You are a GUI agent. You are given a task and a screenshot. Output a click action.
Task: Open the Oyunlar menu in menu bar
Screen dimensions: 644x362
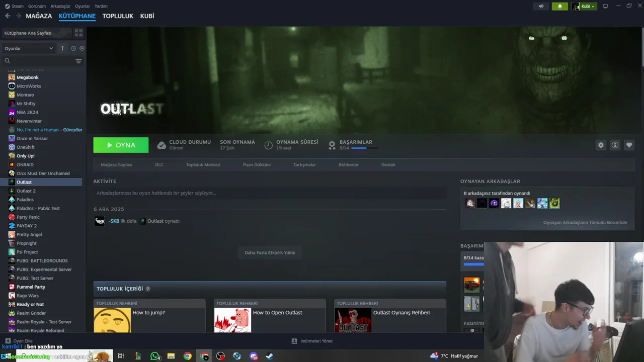pyautogui.click(x=83, y=6)
